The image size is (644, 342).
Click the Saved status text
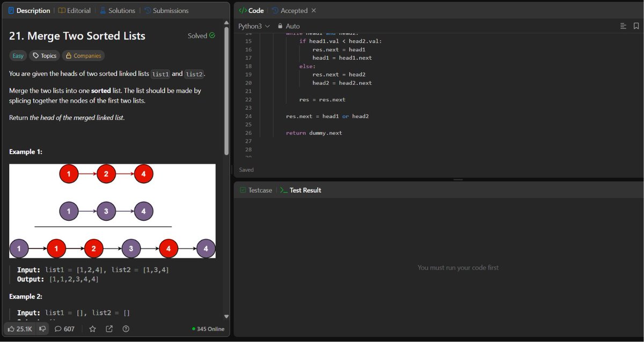pos(246,169)
